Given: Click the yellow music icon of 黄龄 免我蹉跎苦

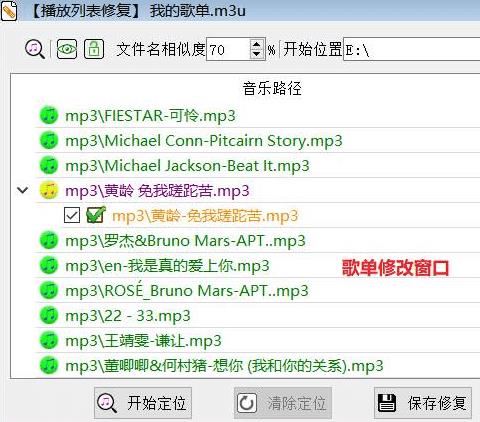Looking at the screenshot, I should click(x=49, y=190).
